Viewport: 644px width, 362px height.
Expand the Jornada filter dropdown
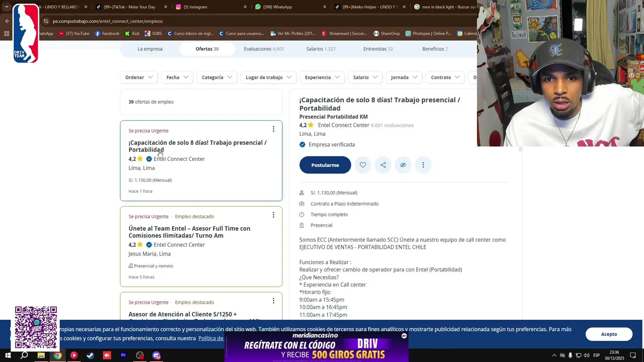click(x=404, y=77)
